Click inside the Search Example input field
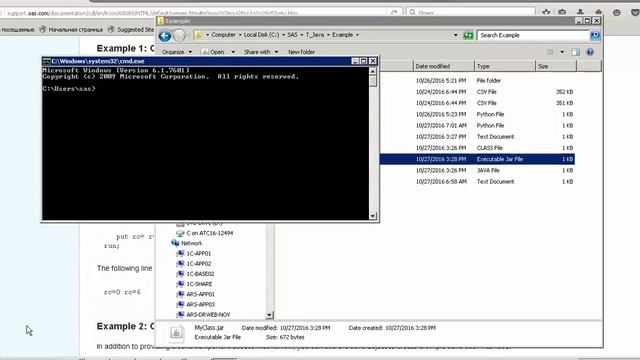640x360 pixels. click(x=533, y=36)
